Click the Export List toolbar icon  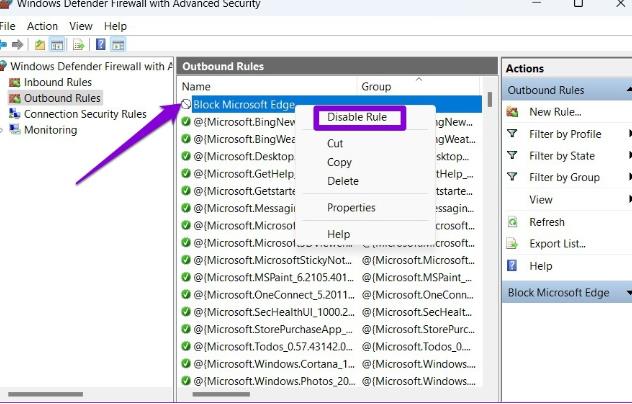click(79, 45)
